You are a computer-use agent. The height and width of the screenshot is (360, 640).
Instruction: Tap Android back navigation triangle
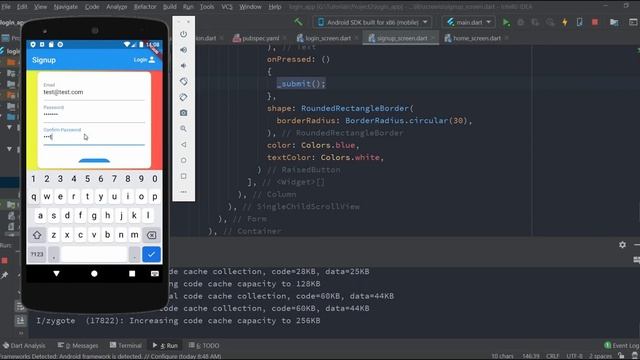[x=56, y=273]
